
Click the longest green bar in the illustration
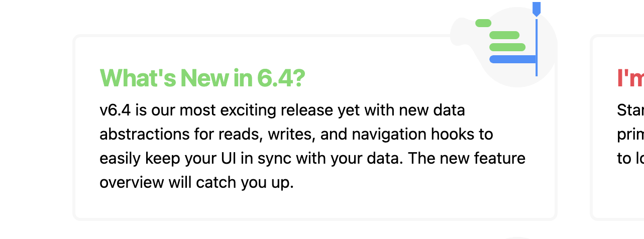[507, 47]
